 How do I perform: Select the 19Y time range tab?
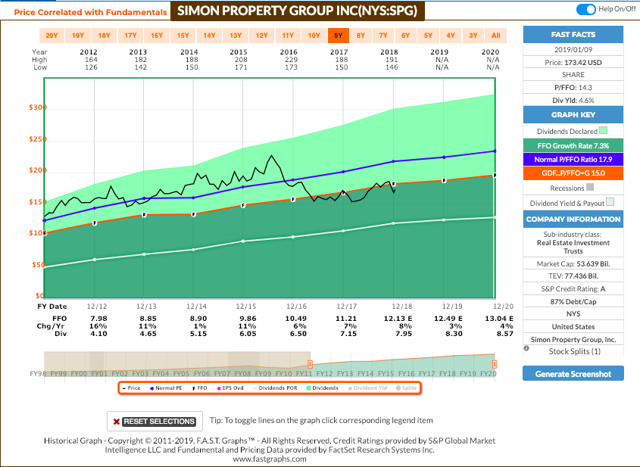tap(78, 36)
